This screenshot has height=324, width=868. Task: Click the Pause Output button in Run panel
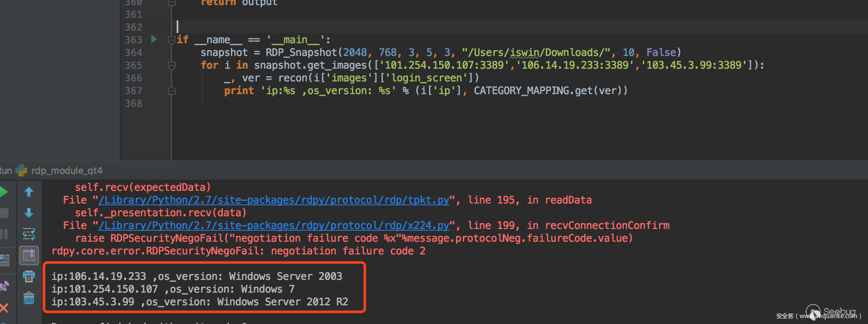pos(4,234)
